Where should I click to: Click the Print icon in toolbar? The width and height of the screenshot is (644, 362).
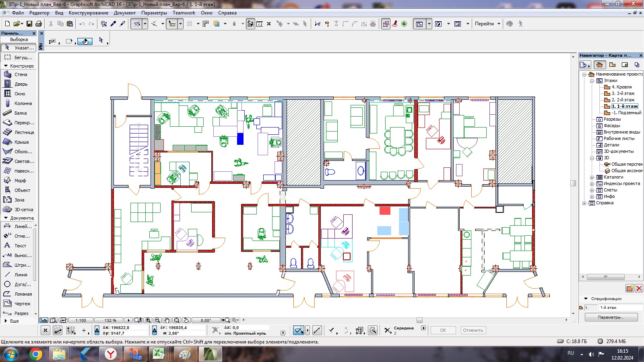[x=39, y=24]
